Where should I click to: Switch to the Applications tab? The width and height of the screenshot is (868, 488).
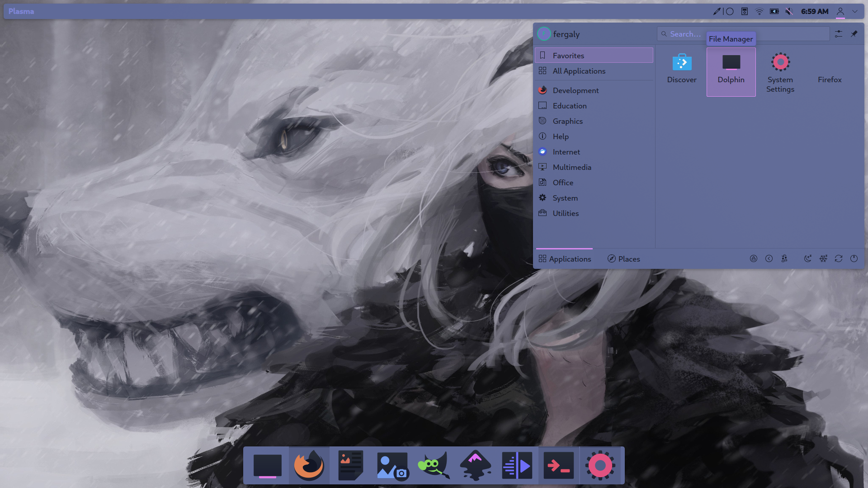(x=565, y=259)
